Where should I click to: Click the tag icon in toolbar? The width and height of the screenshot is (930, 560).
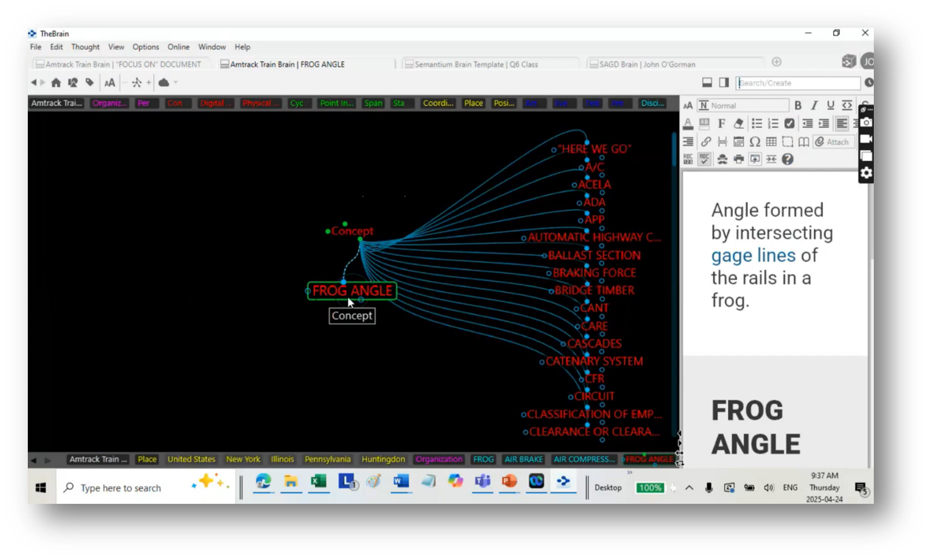[x=89, y=83]
